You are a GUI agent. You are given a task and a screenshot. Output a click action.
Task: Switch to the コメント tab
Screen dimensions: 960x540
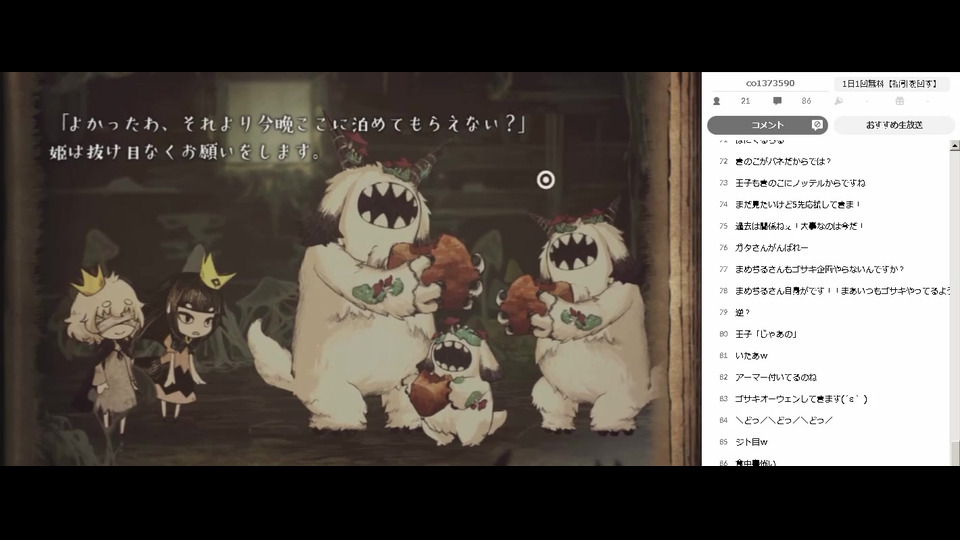tap(767, 125)
